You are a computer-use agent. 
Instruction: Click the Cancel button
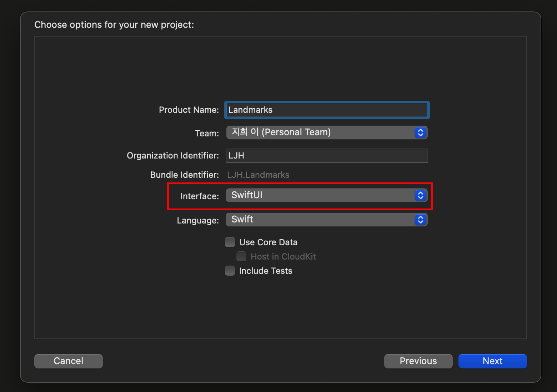click(x=69, y=361)
